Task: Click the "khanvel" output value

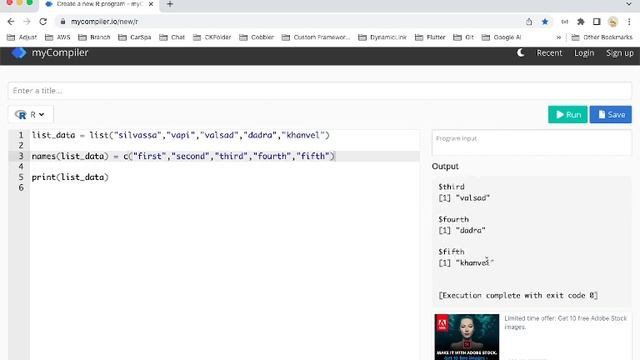Action: pos(475,263)
